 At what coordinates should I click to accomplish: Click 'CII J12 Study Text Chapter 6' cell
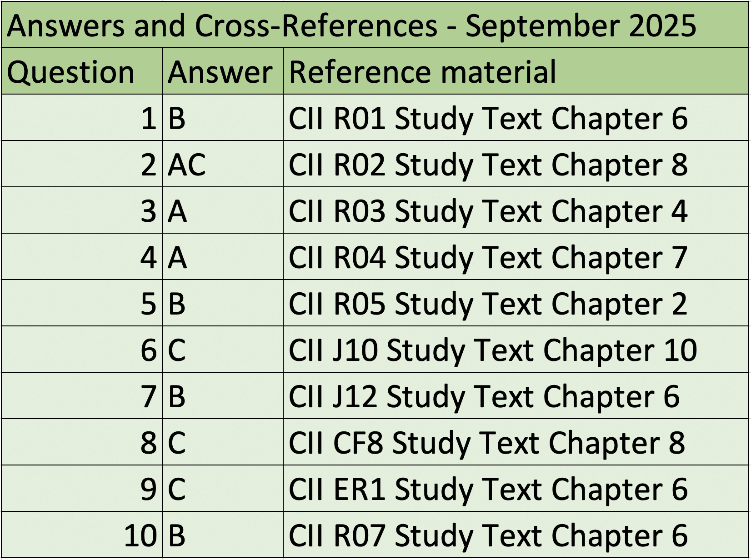click(515, 396)
